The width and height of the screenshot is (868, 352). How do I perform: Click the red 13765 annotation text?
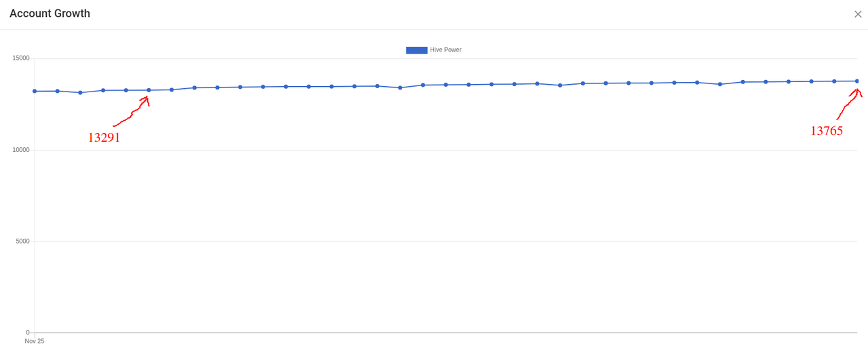827,131
